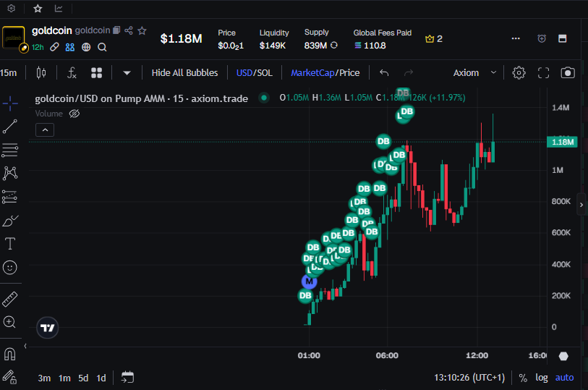
Task: Collapse the indicator legend chevron
Action: (45, 130)
